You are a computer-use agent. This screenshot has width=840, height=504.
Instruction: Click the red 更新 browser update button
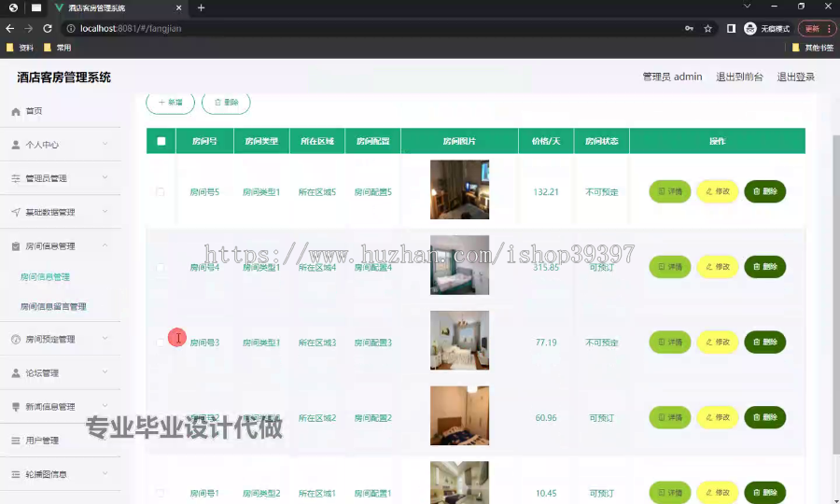(x=817, y=28)
